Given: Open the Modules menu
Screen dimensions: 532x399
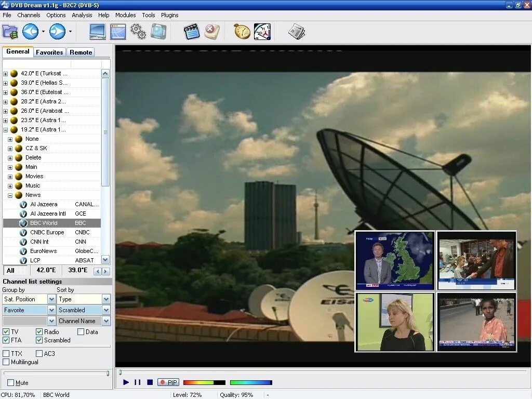Looking at the screenshot, I should [x=126, y=15].
